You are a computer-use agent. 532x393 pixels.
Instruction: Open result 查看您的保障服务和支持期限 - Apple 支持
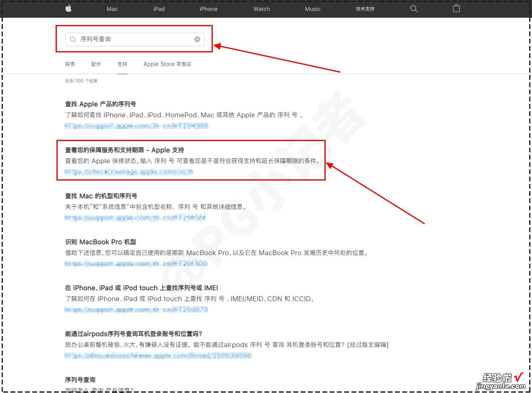[125, 150]
